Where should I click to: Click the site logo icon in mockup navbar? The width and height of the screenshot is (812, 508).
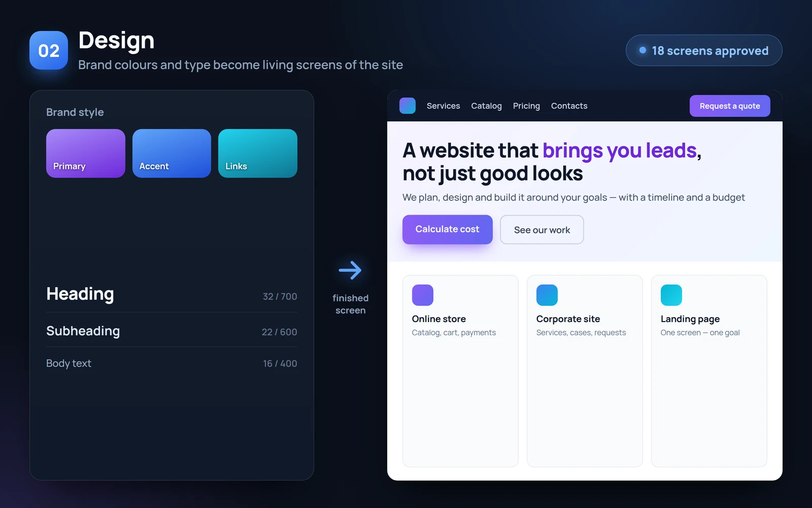click(x=408, y=106)
